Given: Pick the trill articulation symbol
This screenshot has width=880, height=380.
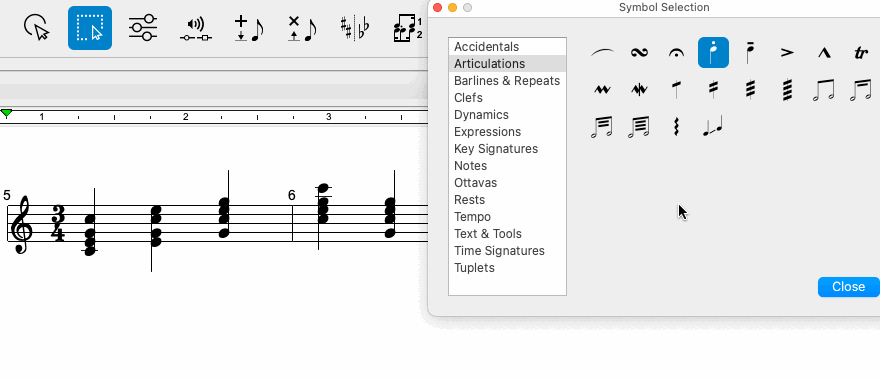Looking at the screenshot, I should coord(860,53).
